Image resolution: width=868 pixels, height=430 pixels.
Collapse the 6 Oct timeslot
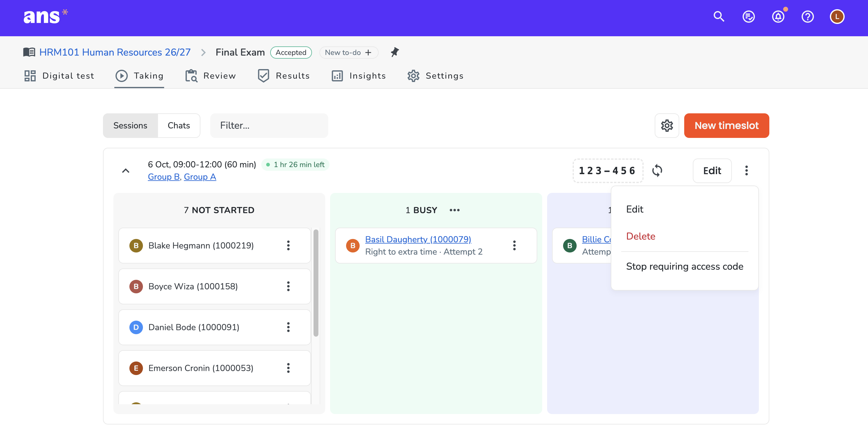pos(126,171)
